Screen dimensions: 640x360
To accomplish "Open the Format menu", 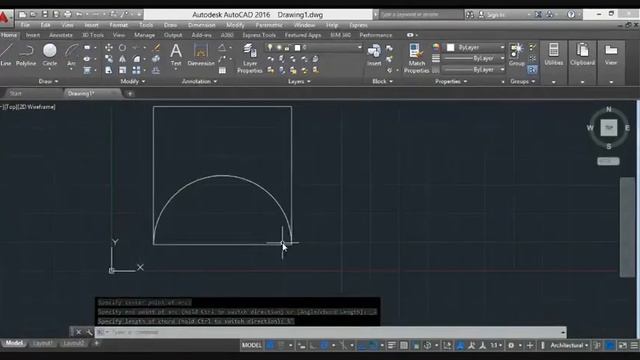I will 118,25.
